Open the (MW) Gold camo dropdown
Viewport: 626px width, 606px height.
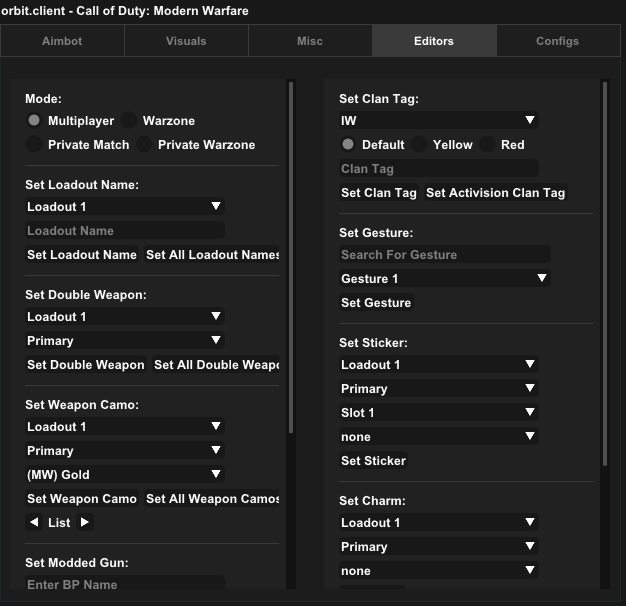(125, 474)
